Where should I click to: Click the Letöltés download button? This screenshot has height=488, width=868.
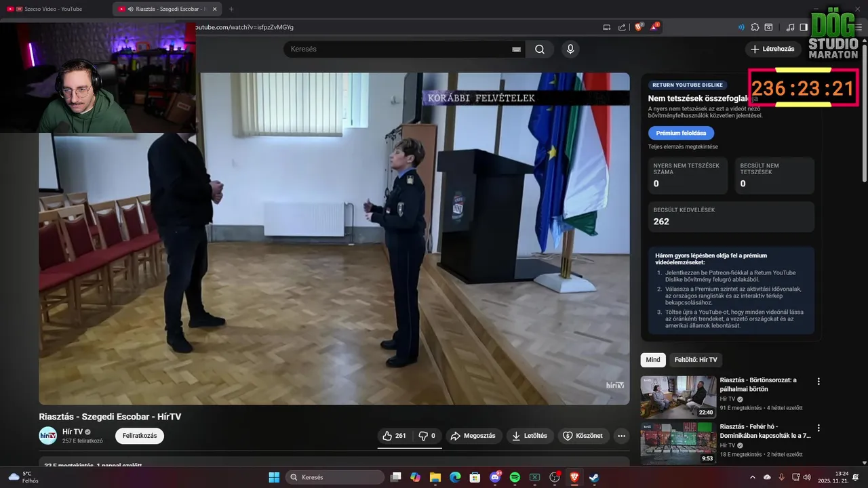click(530, 436)
